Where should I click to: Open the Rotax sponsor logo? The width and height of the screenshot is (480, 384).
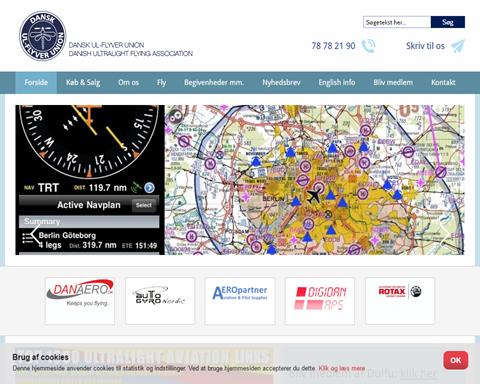400,301
